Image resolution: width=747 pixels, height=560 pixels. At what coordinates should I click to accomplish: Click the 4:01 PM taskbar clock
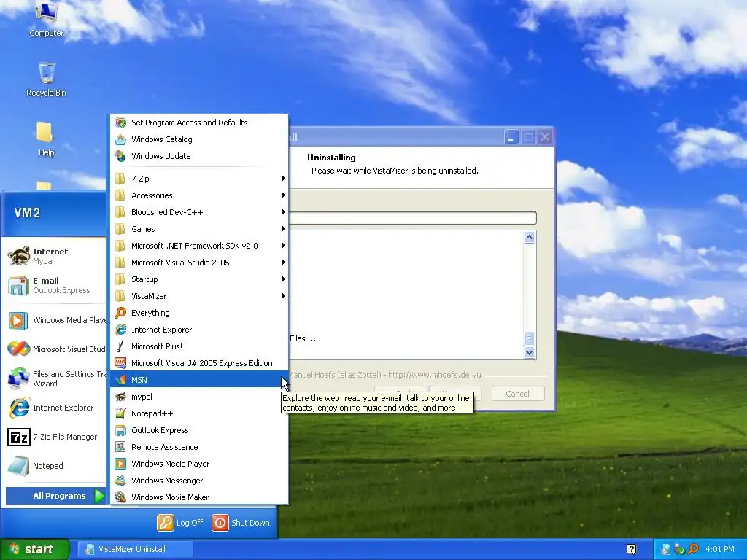pos(720,549)
